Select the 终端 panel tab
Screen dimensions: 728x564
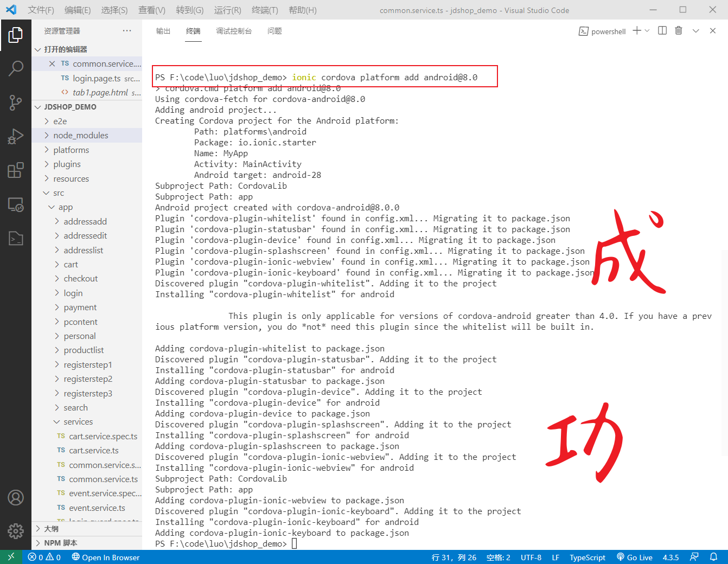point(193,31)
